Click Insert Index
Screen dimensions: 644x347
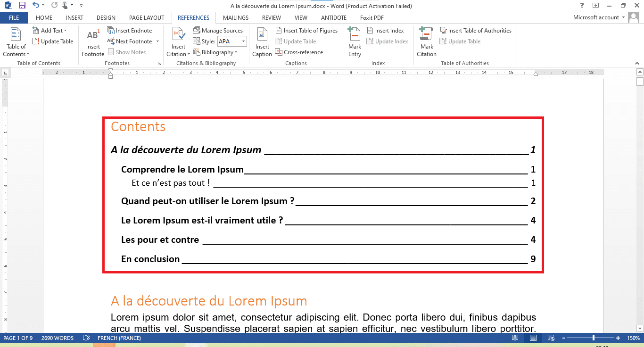(385, 31)
